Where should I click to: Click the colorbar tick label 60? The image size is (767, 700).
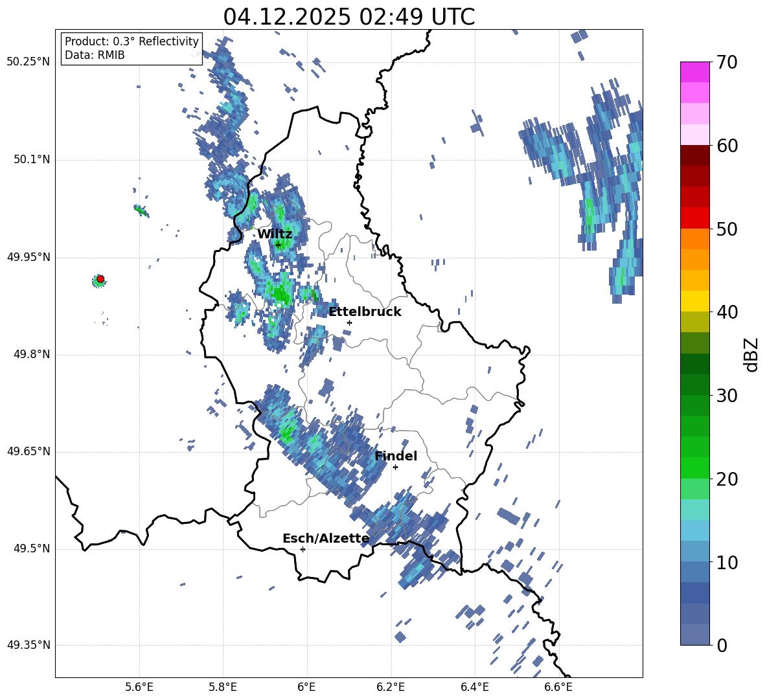(727, 146)
